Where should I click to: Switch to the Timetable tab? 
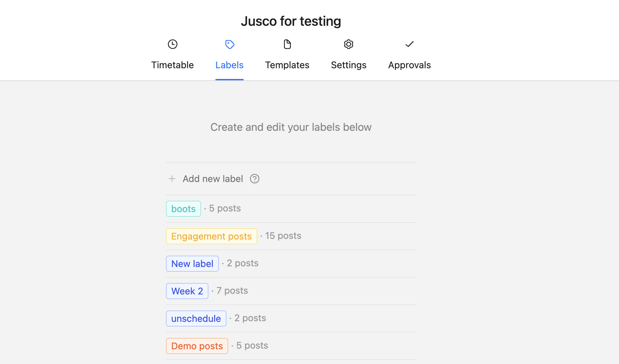coord(173,65)
